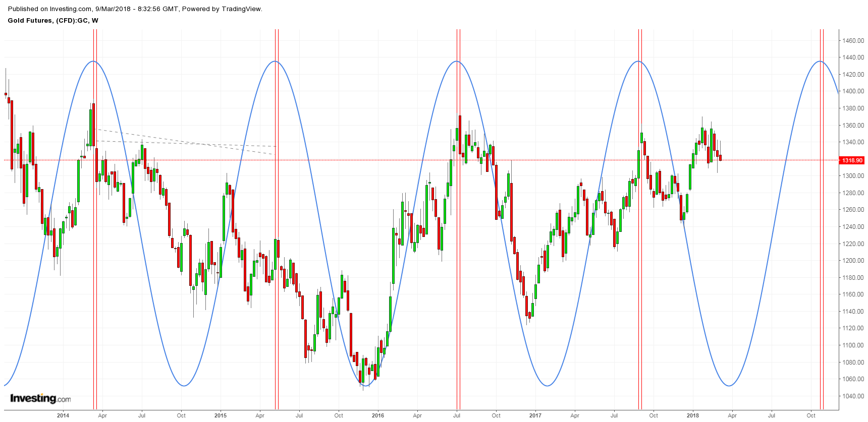Click the 2017 year label on time axis

535,416
